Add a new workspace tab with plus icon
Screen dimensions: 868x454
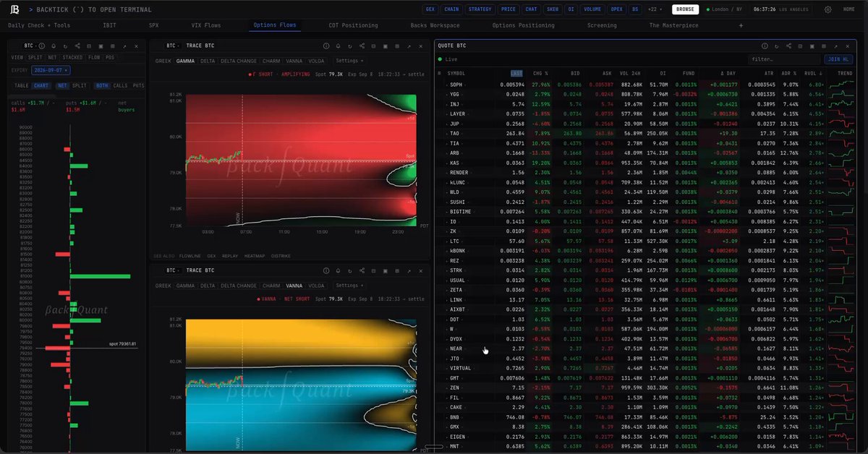pyautogui.click(x=741, y=25)
